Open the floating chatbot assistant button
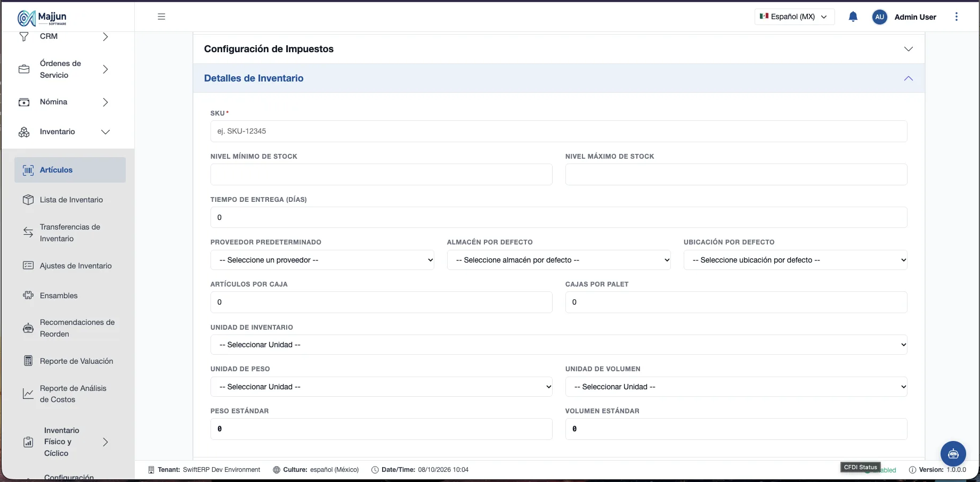Viewport: 980px width, 482px height. (953, 454)
